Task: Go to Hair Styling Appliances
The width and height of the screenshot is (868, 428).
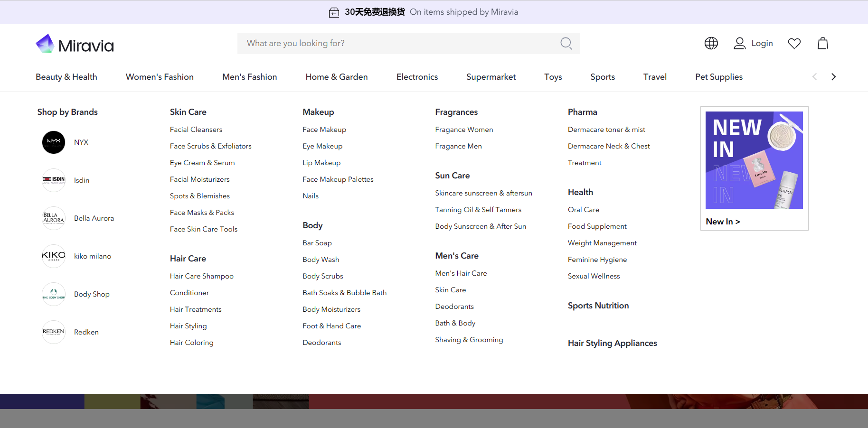Action: pos(613,343)
